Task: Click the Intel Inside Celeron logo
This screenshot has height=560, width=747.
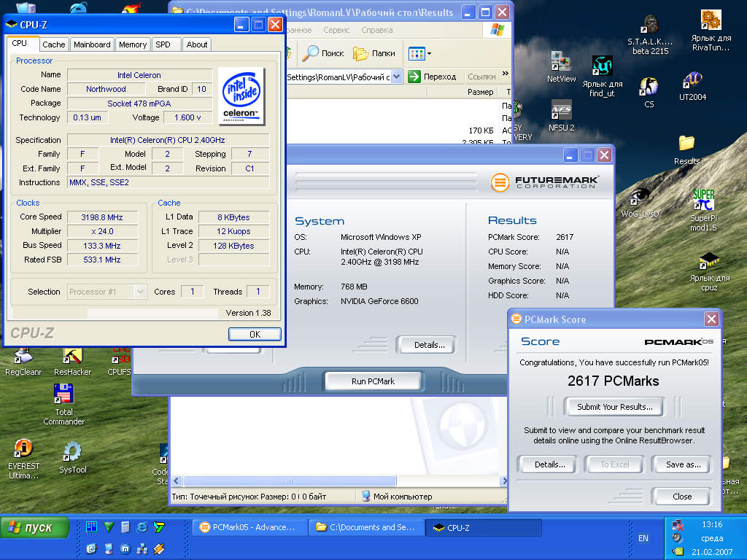Action: click(x=241, y=96)
